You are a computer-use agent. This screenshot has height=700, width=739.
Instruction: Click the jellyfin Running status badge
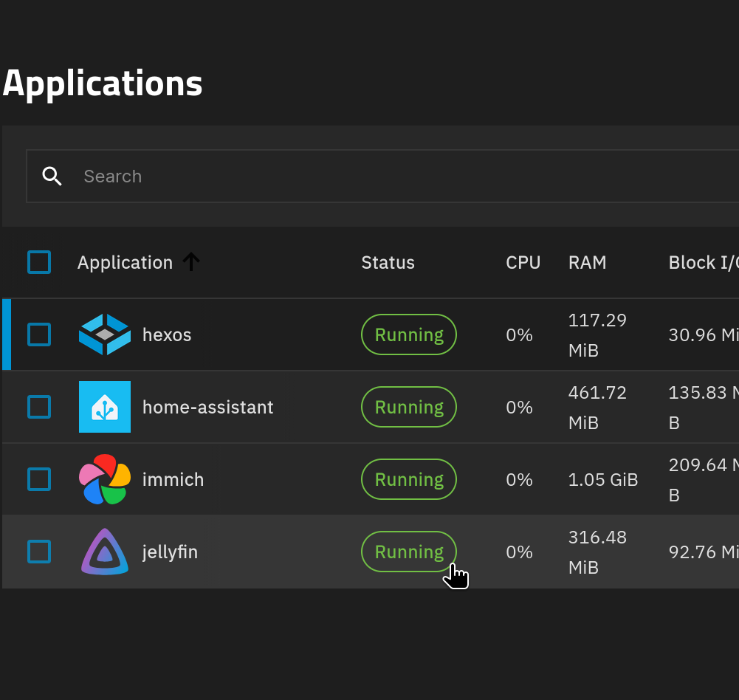(409, 552)
